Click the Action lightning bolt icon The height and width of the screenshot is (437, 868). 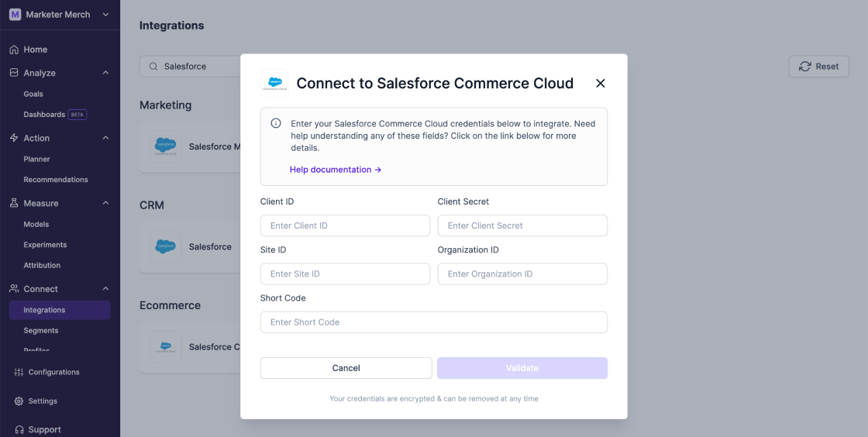tap(15, 138)
